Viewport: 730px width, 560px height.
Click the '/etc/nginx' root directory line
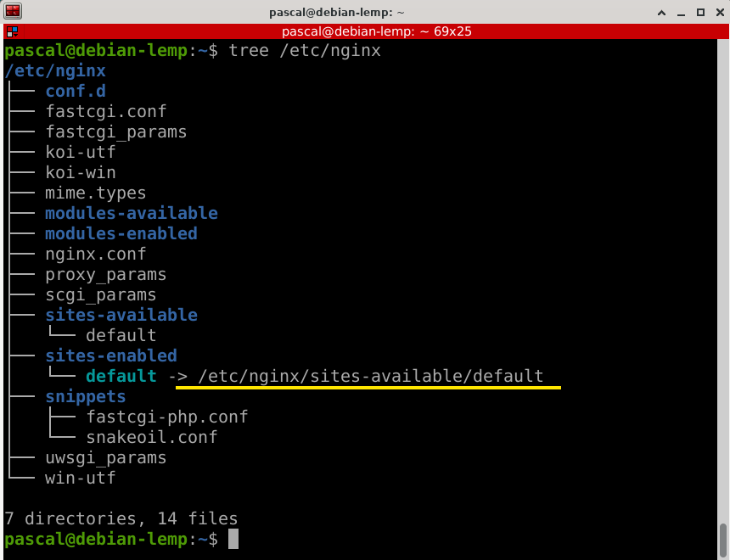[55, 70]
